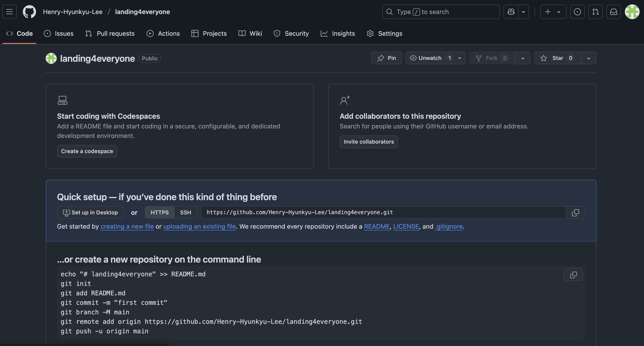
Task: Star the repository
Action: pos(558,58)
